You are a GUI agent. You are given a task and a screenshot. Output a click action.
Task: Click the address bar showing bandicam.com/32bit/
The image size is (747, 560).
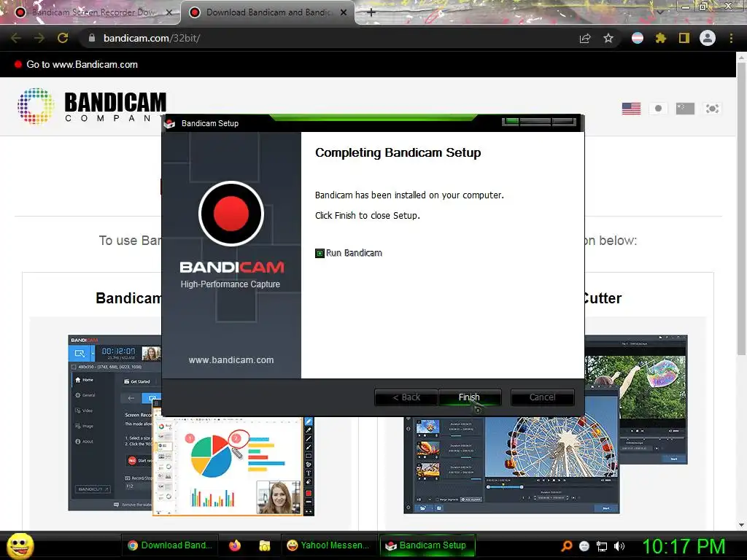329,38
